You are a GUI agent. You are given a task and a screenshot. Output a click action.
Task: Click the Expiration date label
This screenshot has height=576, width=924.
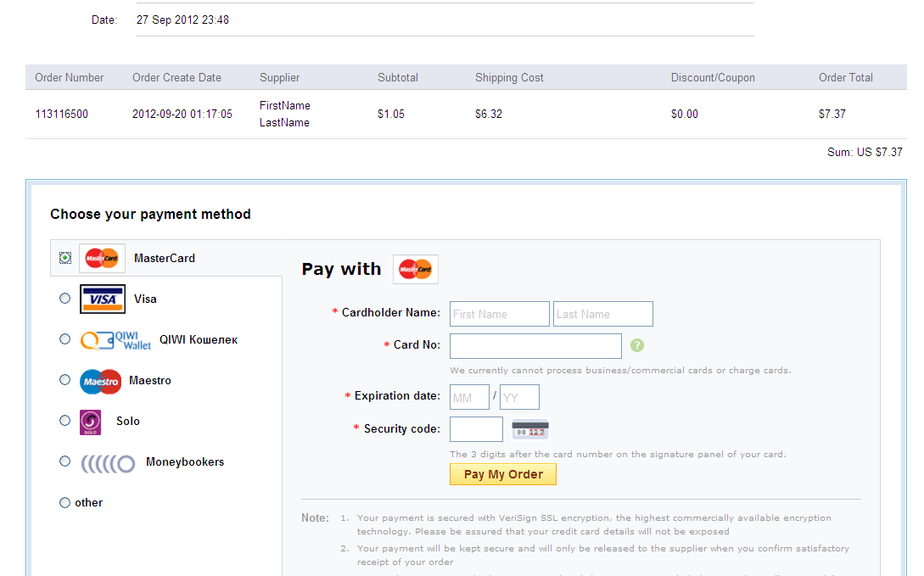point(397,396)
